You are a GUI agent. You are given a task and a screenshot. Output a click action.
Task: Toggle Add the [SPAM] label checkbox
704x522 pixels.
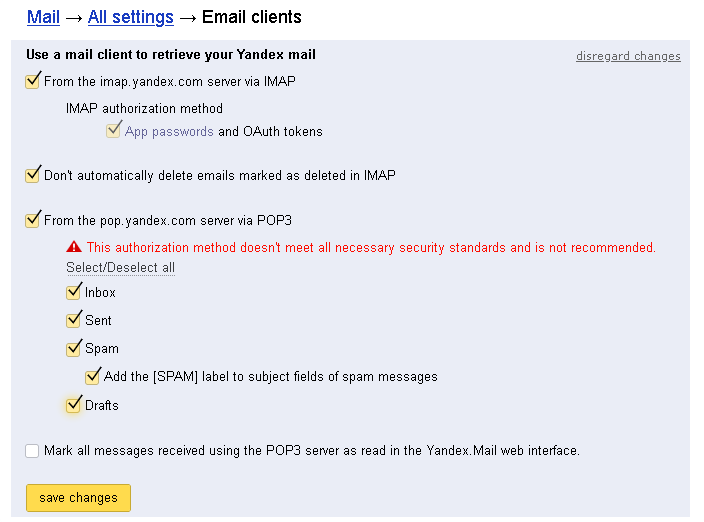(93, 377)
